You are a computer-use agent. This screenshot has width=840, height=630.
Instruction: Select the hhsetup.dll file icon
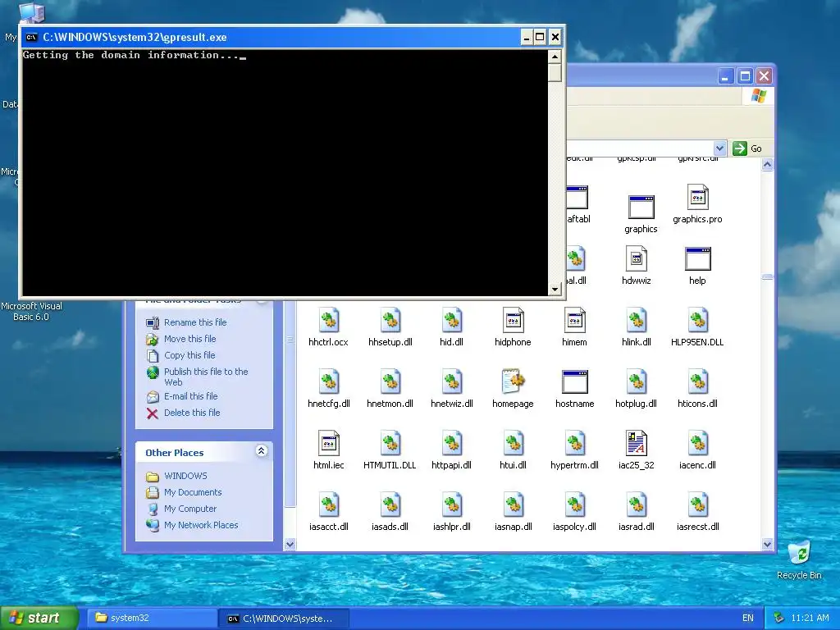(390, 321)
